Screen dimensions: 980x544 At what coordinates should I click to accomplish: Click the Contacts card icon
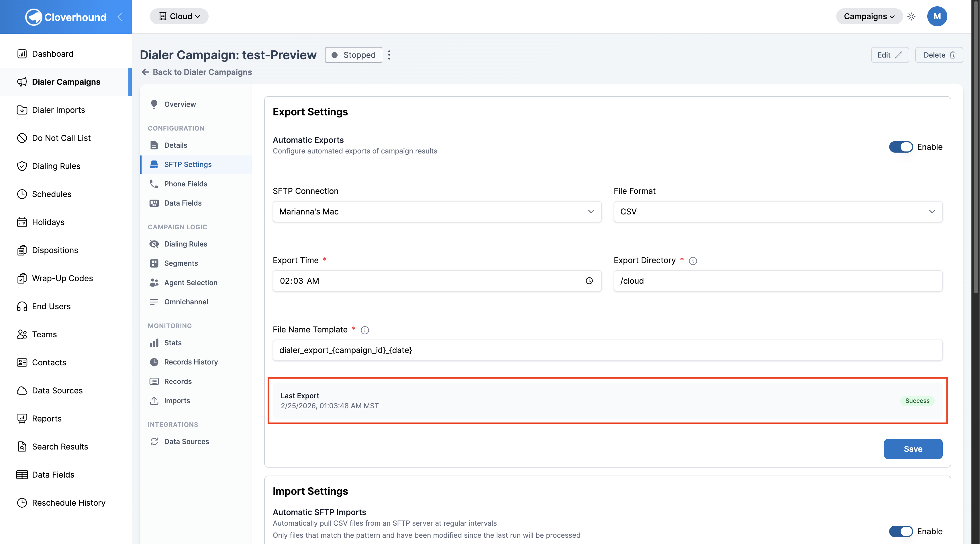22,362
